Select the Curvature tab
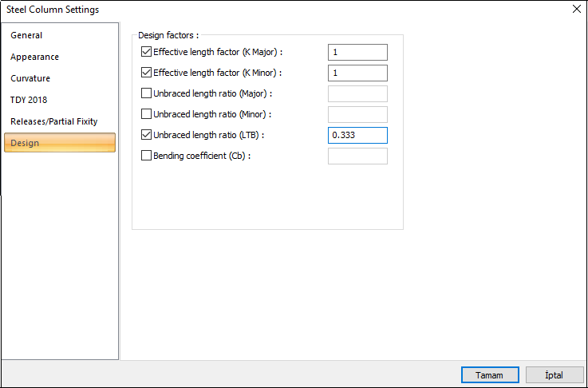Image resolution: width=588 pixels, height=388 pixels. coord(30,79)
